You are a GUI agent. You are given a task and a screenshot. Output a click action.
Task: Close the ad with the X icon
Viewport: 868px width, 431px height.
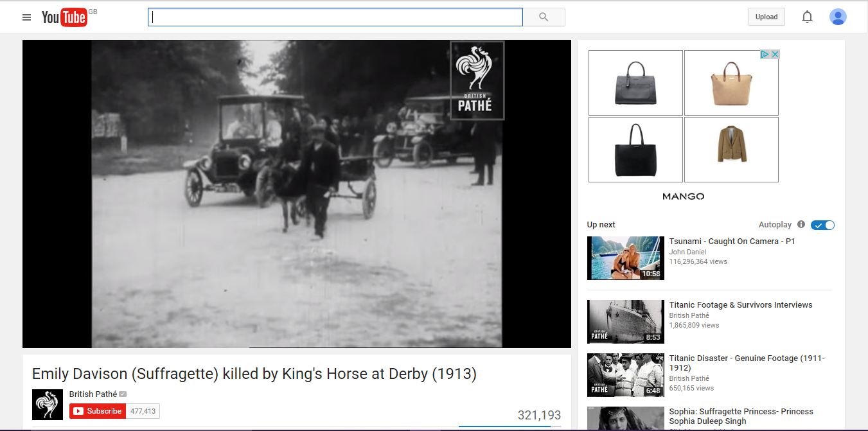(775, 55)
